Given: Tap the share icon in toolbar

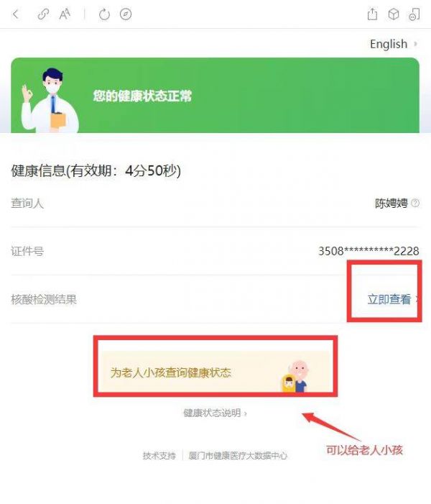Looking at the screenshot, I should click(x=372, y=14).
